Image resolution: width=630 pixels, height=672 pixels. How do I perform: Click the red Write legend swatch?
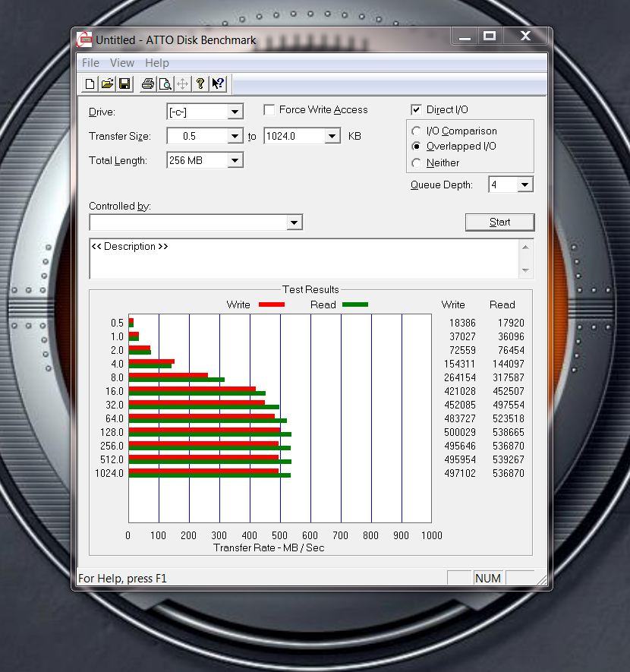[x=272, y=304]
